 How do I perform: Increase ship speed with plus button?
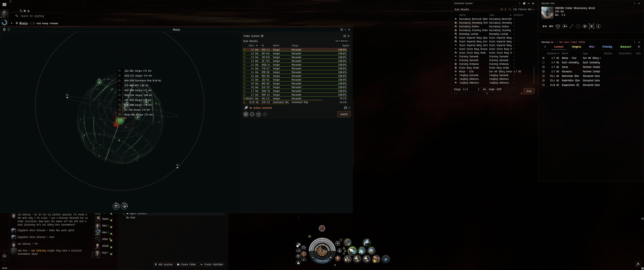click(x=330, y=258)
